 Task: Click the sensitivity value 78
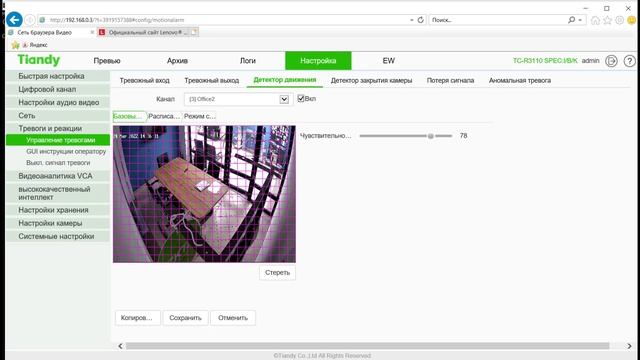[x=463, y=136]
